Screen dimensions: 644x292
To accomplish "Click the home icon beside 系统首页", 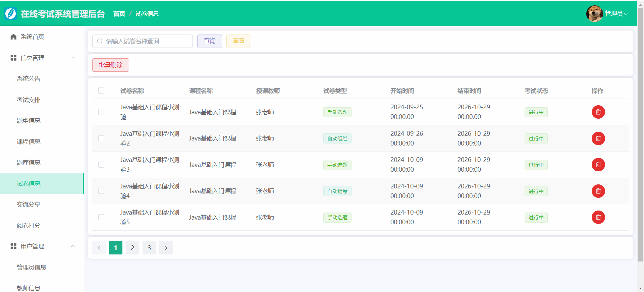I will 13,37.
